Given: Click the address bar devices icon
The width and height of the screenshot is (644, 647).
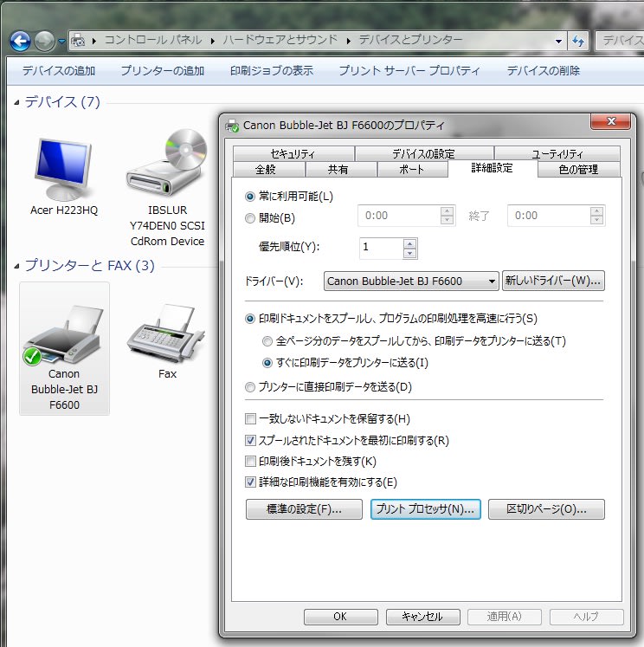Looking at the screenshot, I should tap(78, 41).
